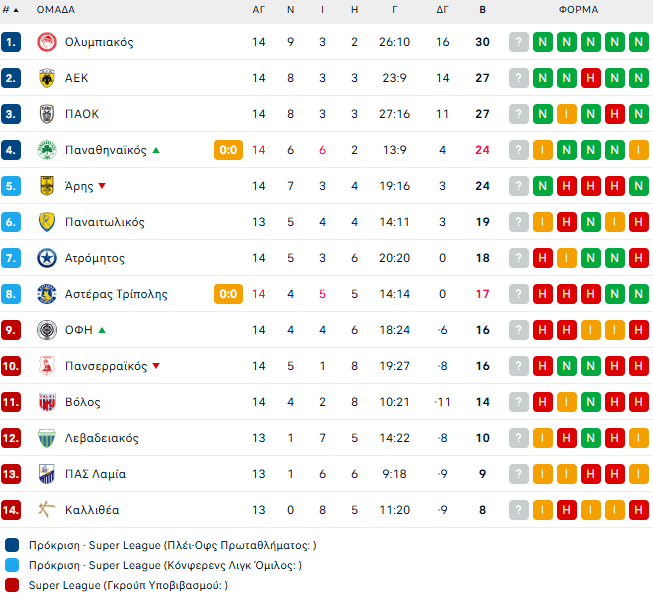
Task: Click the Β points column header
Action: (x=483, y=10)
